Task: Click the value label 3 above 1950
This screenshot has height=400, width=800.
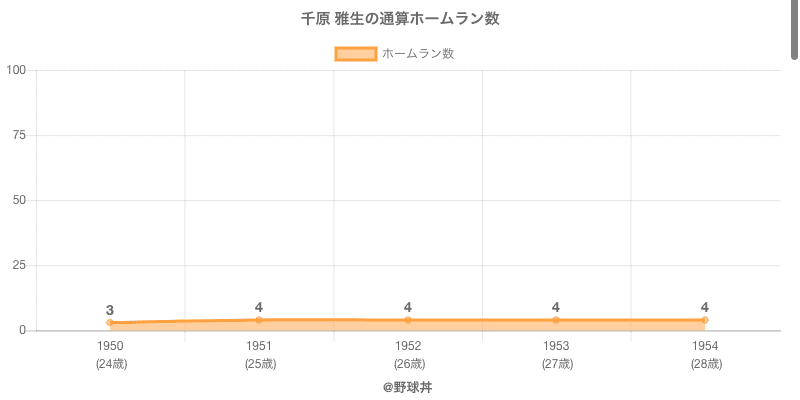Action: tap(110, 310)
